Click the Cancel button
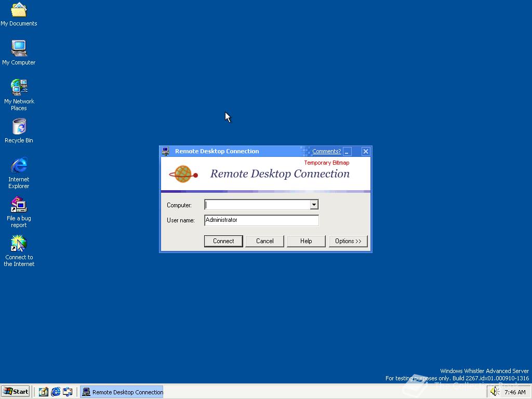 pos(264,241)
